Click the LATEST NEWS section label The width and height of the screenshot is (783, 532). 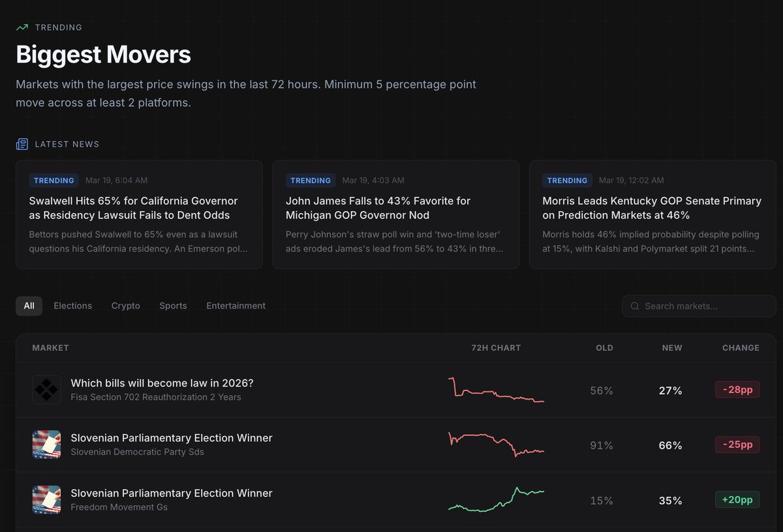click(x=67, y=144)
